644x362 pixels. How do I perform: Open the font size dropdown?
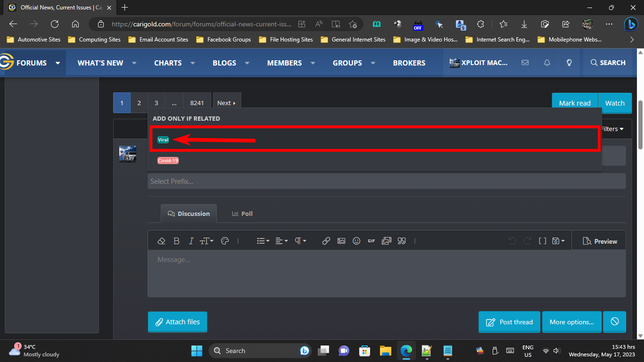click(206, 241)
